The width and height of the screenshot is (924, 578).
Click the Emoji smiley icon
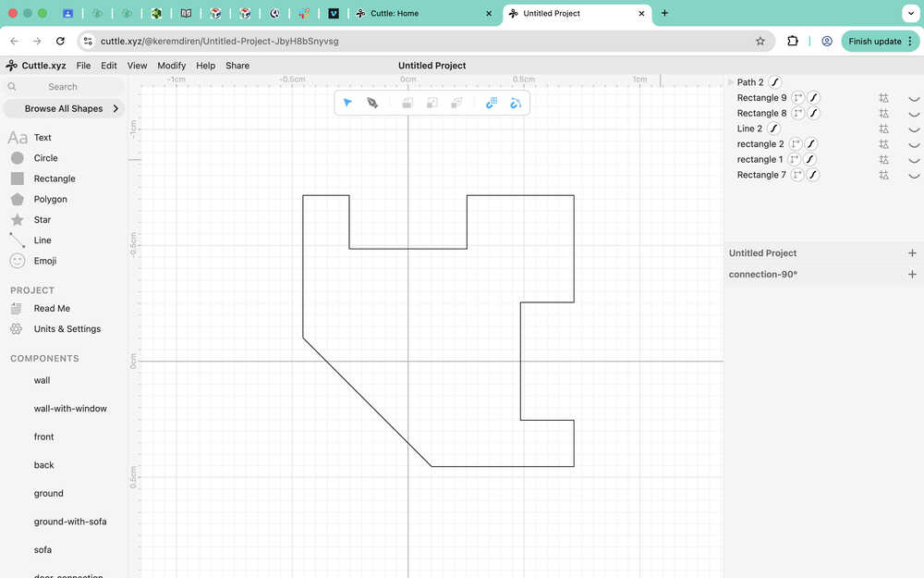(17, 261)
